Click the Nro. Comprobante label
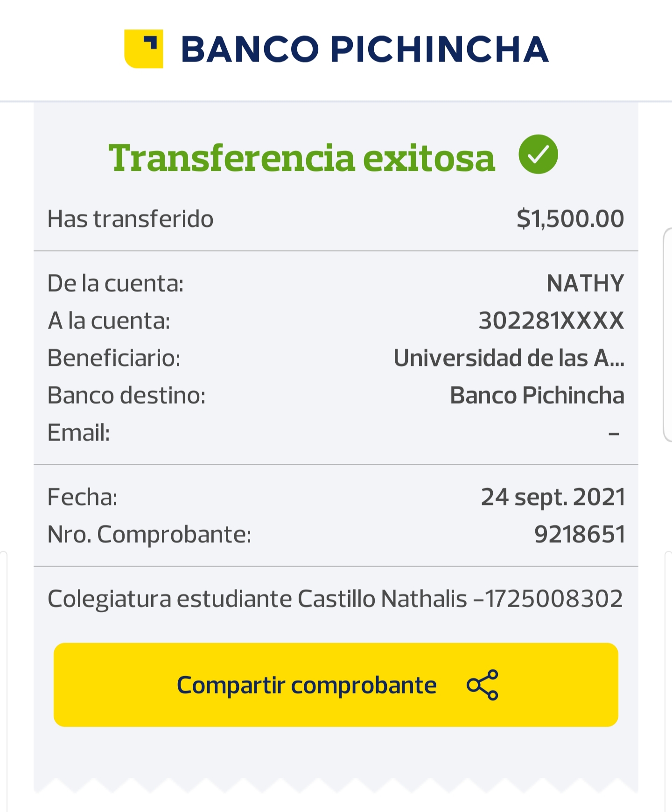672x812 pixels. (x=149, y=534)
